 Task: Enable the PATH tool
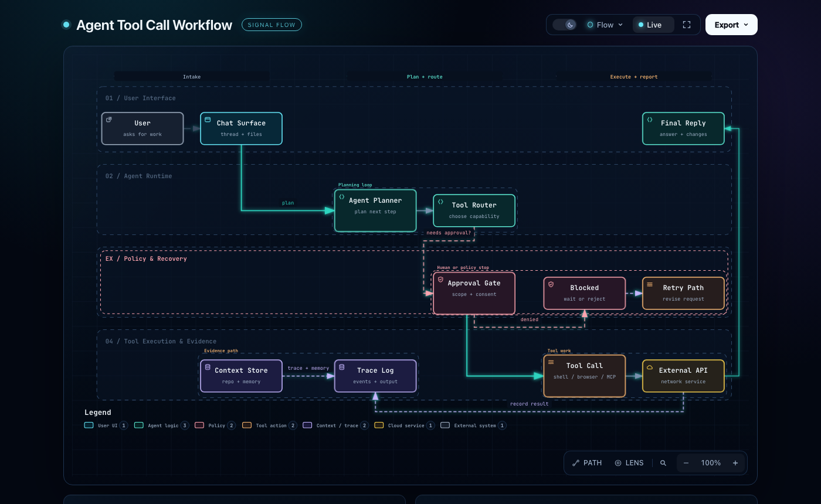[588, 462]
